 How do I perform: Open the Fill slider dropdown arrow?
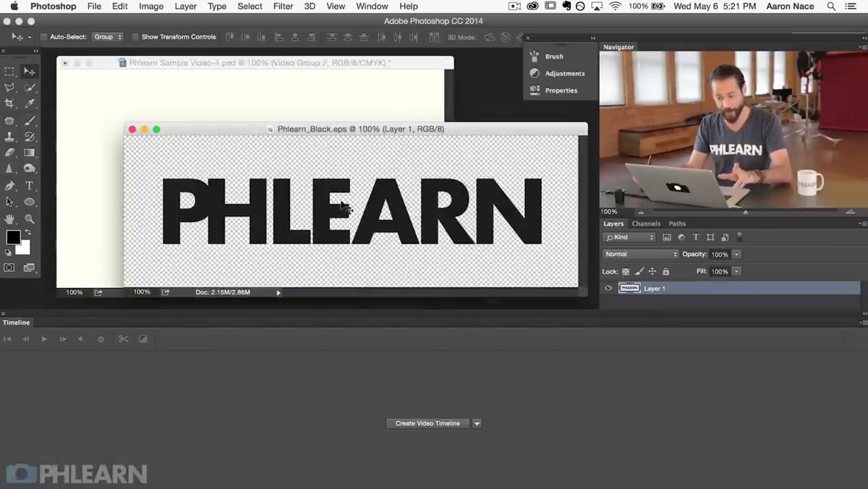coord(736,271)
